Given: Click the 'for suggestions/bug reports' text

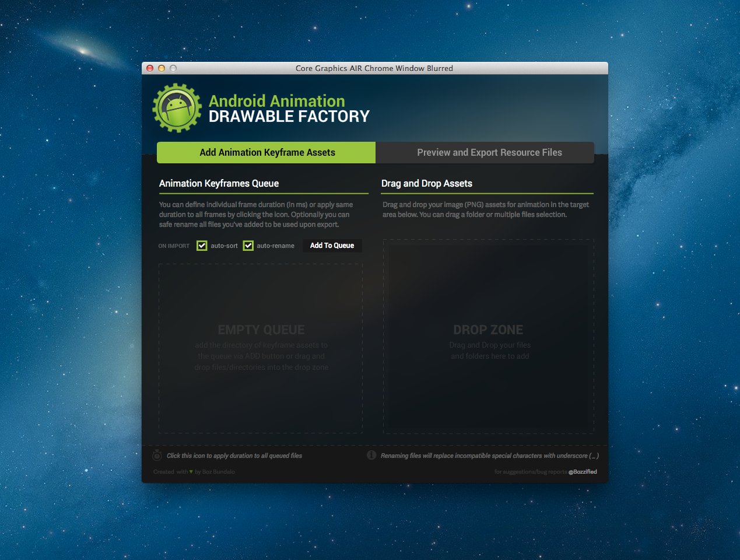Looking at the screenshot, I should tap(531, 472).
